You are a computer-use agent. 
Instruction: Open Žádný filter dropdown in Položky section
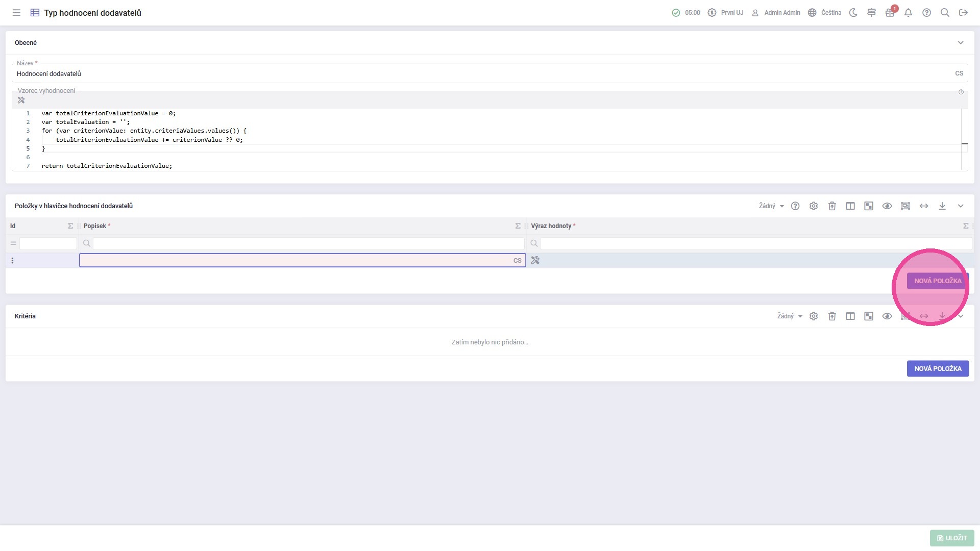[771, 206]
